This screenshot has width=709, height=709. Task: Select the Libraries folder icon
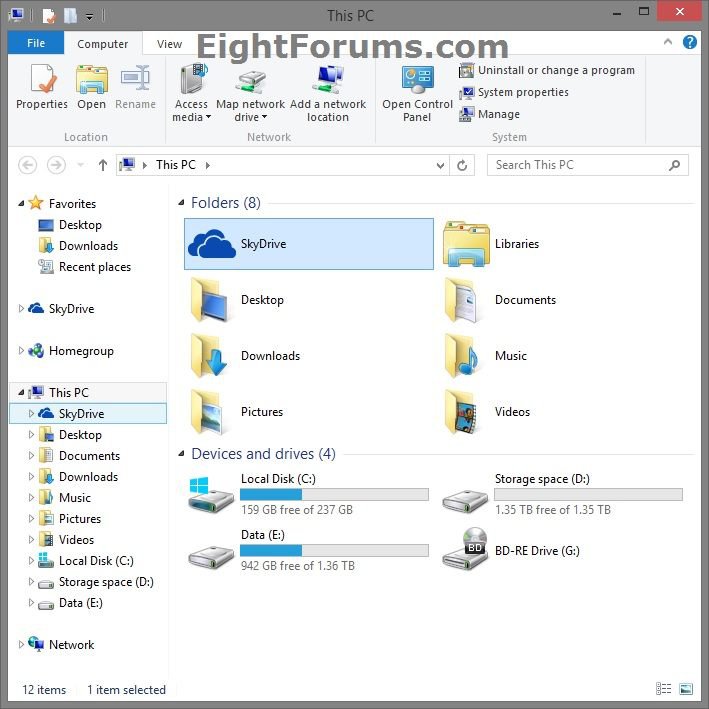coord(466,243)
